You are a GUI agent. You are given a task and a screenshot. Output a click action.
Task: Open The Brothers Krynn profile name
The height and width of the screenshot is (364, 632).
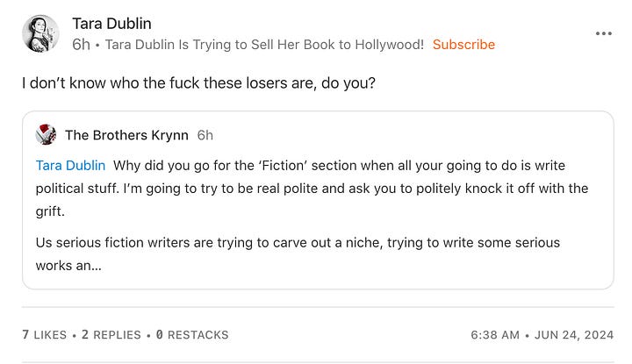click(x=126, y=135)
